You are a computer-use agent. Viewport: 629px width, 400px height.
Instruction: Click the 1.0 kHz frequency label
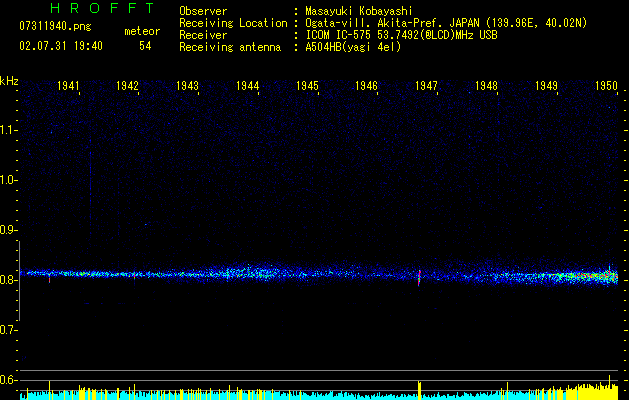8,180
